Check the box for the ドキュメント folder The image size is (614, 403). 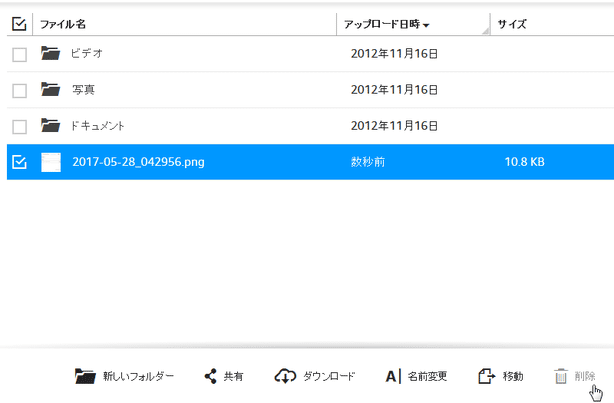[19, 127]
